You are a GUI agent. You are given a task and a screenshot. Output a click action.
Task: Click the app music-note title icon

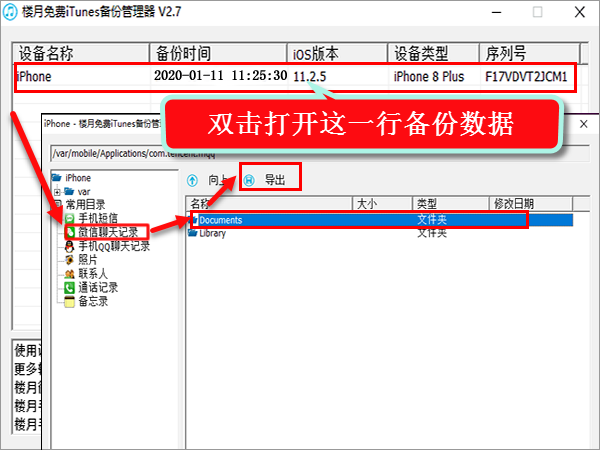[x=10, y=11]
